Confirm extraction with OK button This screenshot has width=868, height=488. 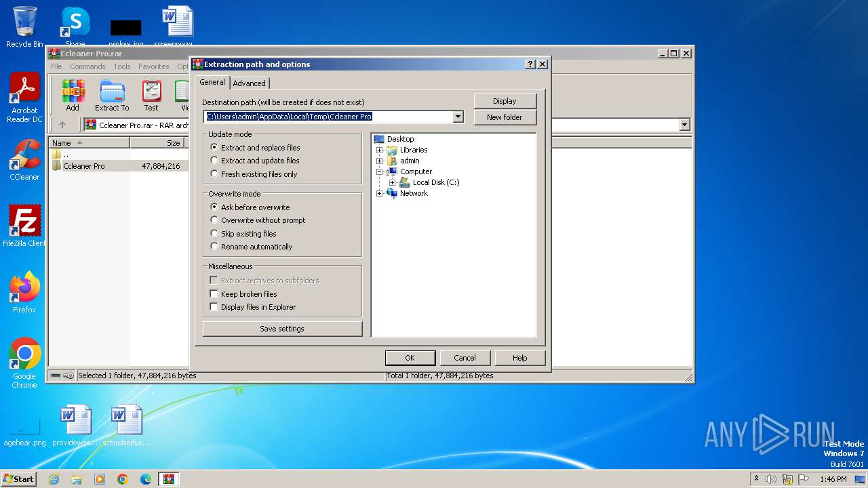point(410,358)
